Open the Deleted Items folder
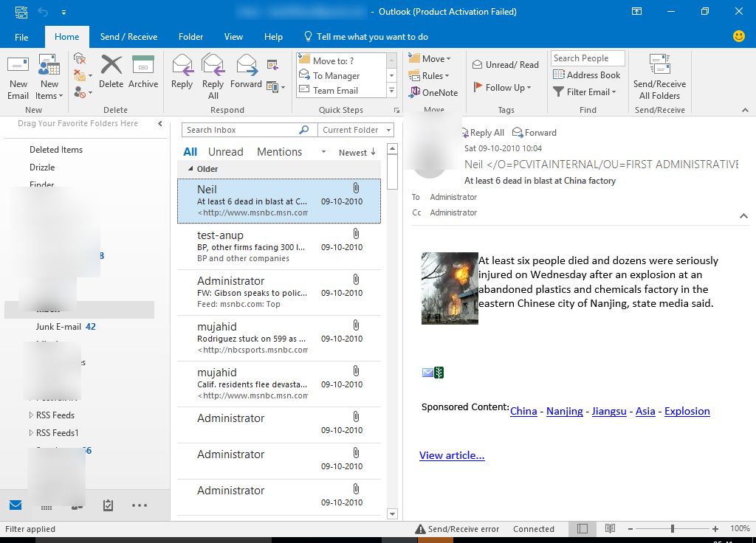This screenshot has width=756, height=543. point(56,150)
